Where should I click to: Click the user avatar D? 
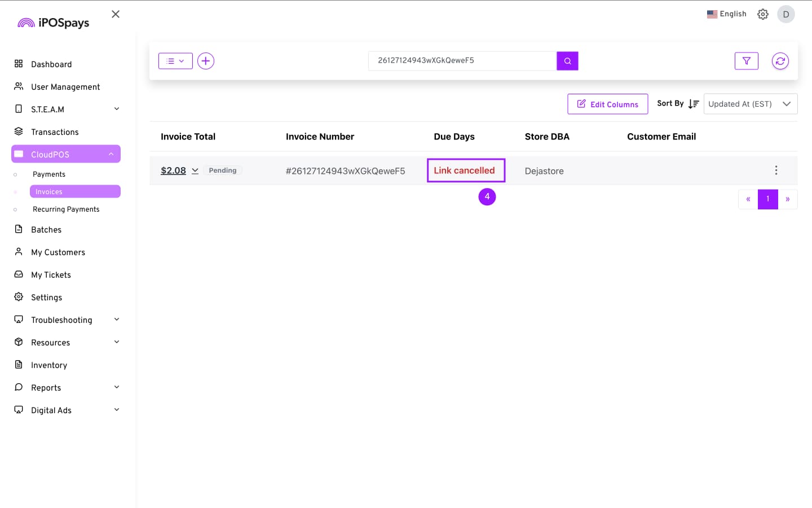pos(785,14)
